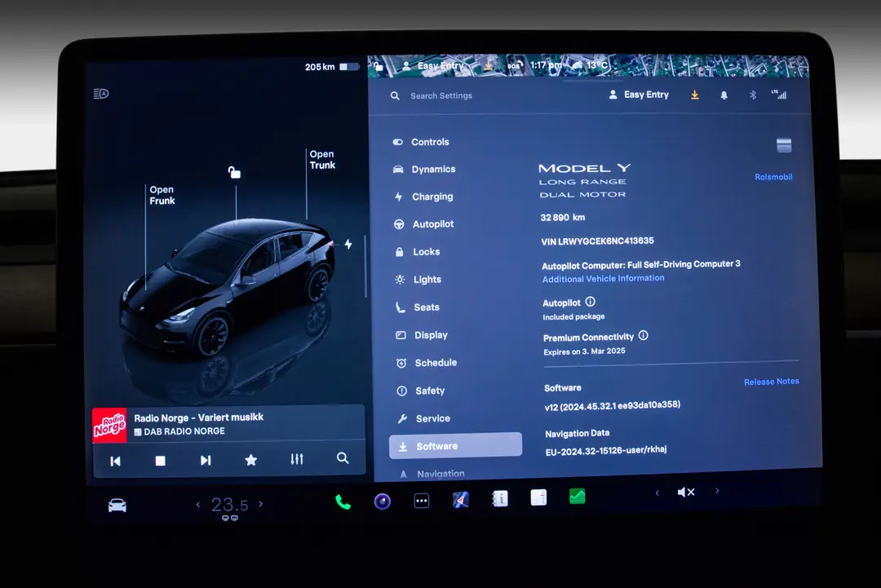
Task: Tap Open Trunk label
Action: 322,160
